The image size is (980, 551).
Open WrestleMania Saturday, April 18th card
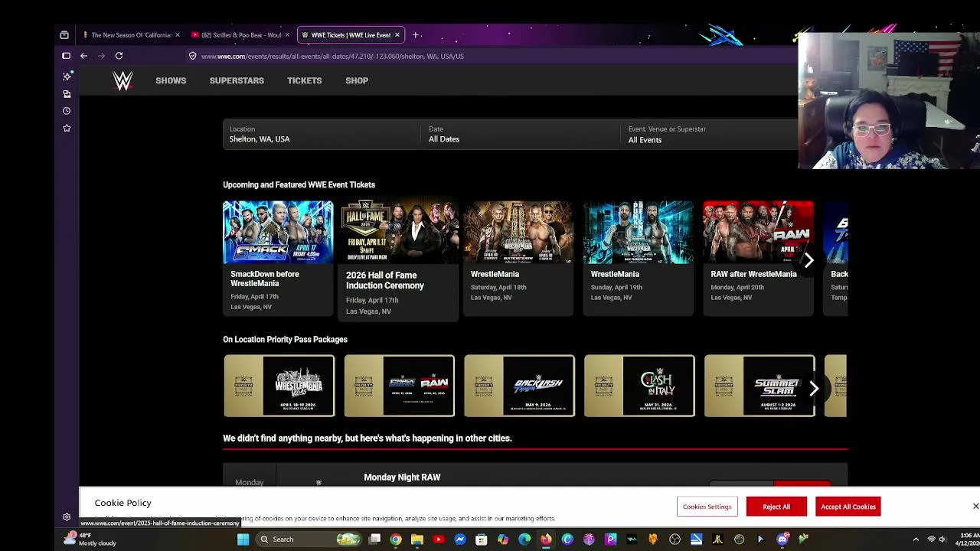(x=518, y=258)
